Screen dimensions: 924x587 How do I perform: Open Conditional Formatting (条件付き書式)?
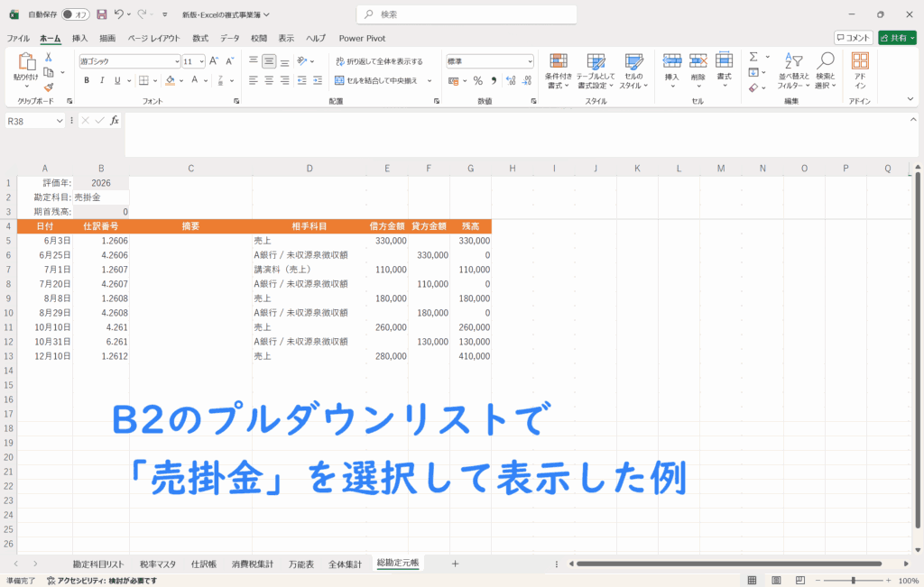point(559,69)
